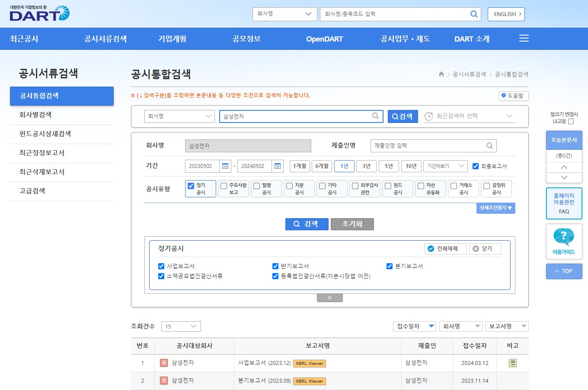Open the 보고서명 sort dropdown
The image size is (588, 390).
click(507, 326)
